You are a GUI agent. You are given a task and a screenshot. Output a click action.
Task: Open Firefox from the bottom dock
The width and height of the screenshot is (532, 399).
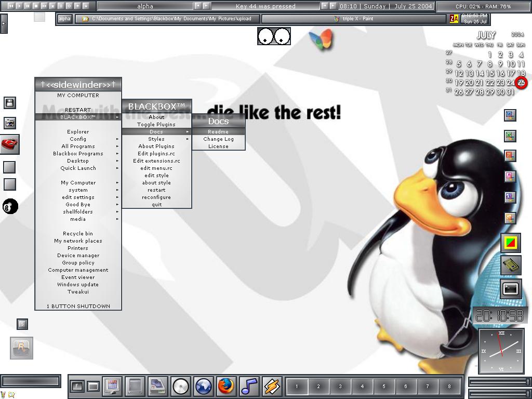[226, 386]
